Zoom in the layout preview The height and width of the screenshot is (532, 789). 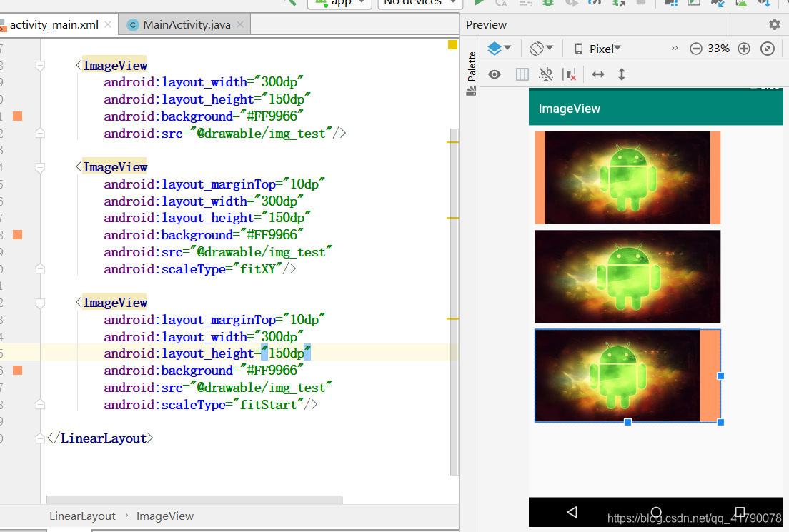(744, 49)
